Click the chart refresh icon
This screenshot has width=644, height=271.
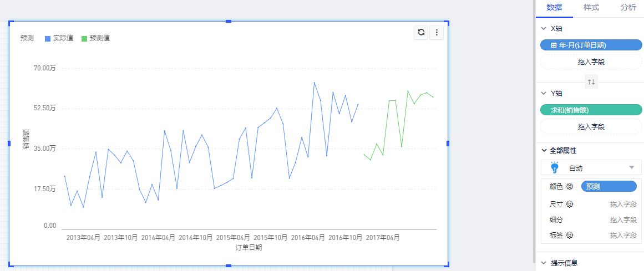[421, 33]
